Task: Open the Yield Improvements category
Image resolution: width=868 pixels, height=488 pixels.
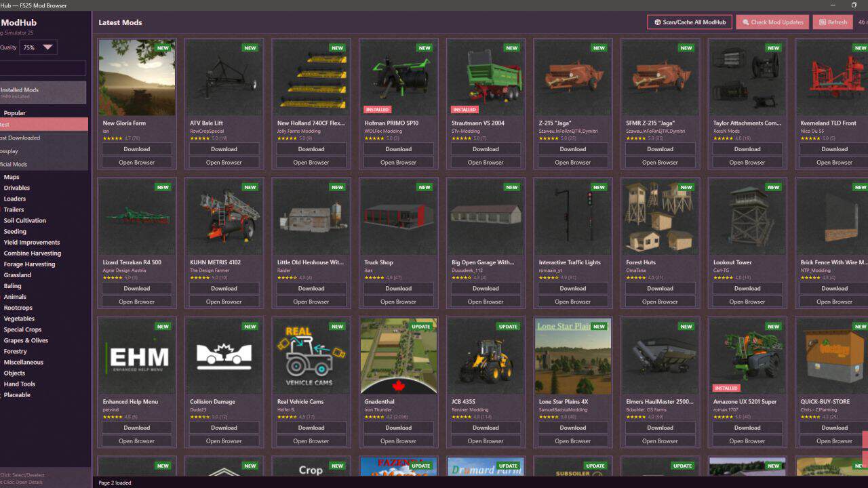Action: (32, 242)
